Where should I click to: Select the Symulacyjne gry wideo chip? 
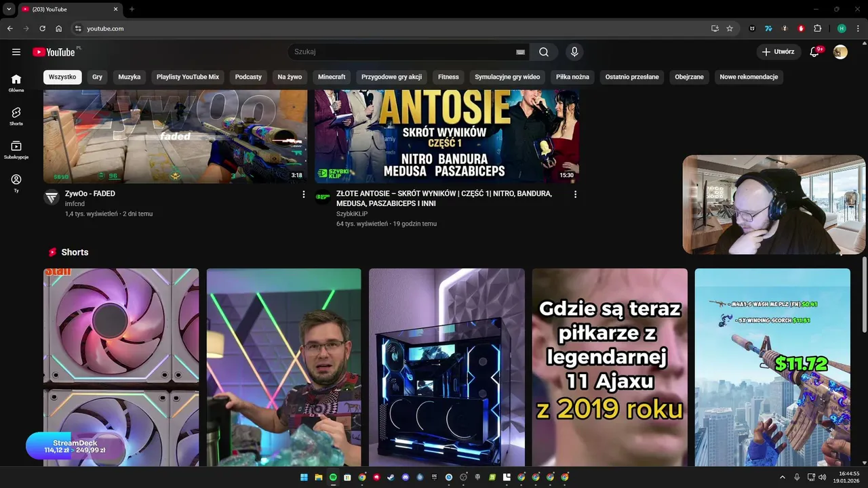pos(507,77)
